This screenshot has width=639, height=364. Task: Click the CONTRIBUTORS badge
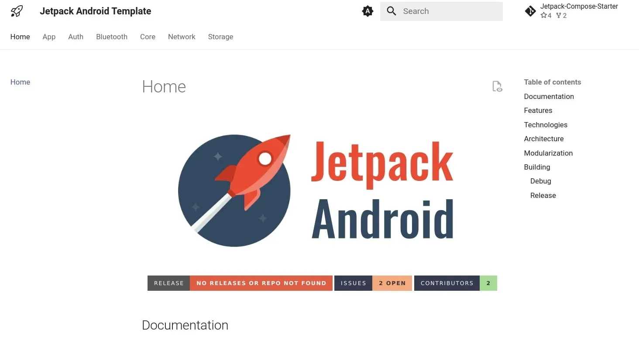447,283
